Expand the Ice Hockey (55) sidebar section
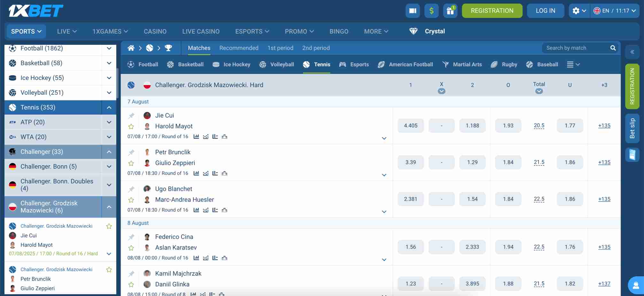The height and width of the screenshot is (296, 644). coord(109,78)
